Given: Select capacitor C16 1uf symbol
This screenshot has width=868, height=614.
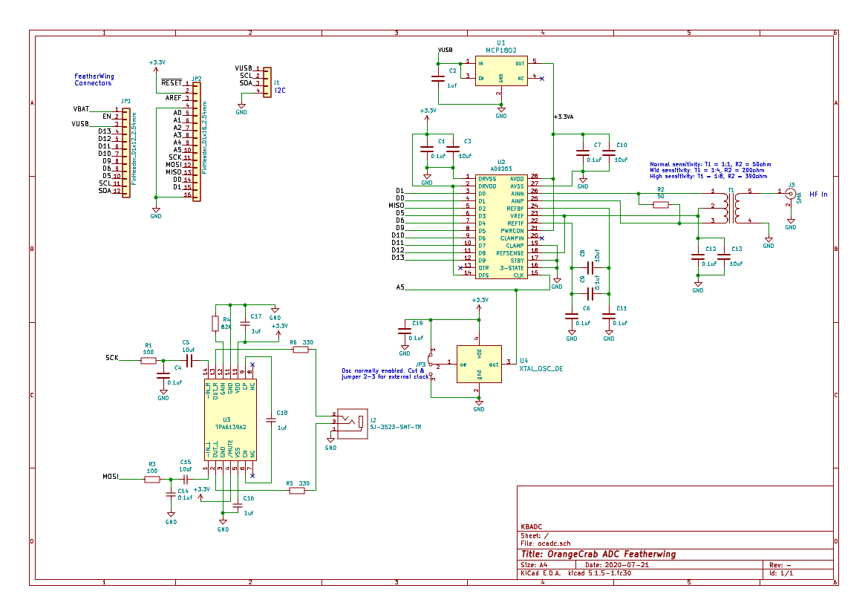Looking at the screenshot, I should tap(238, 506).
